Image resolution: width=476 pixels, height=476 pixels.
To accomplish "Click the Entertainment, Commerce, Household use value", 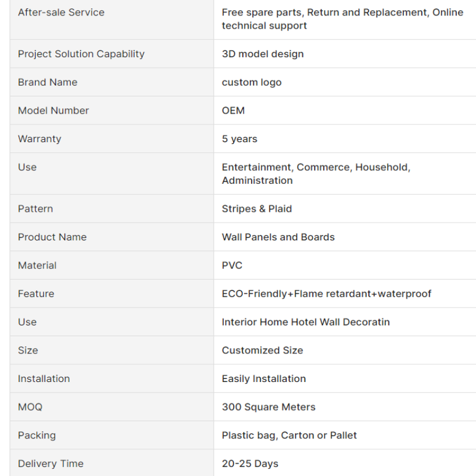I will click(x=316, y=174).
